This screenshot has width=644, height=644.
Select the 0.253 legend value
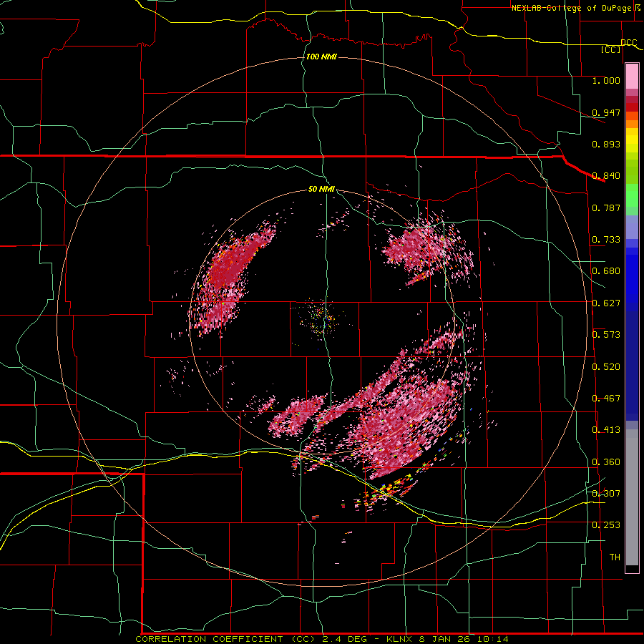606,525
